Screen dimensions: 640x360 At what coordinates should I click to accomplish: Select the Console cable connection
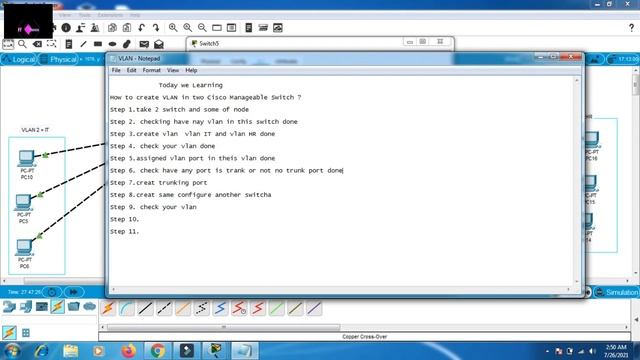(127, 308)
